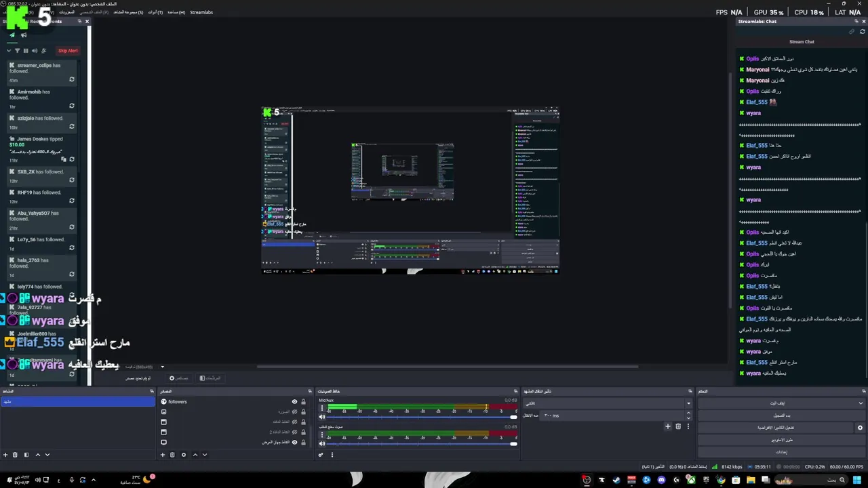Move source up arrow
This screenshot has width=868, height=488.
(195, 455)
